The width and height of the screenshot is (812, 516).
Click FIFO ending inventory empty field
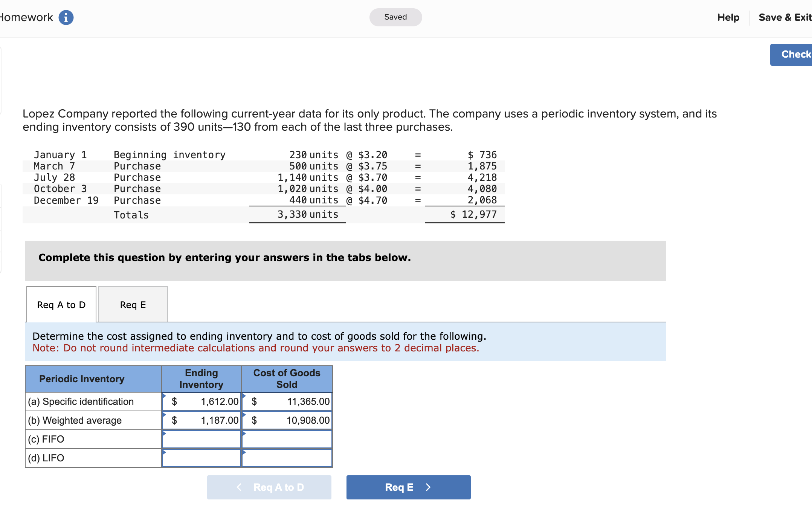point(201,439)
